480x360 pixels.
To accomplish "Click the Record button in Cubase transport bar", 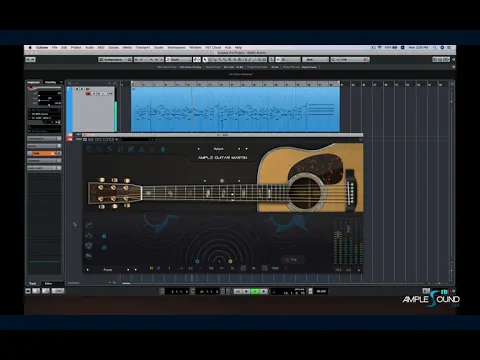I will coord(264,291).
